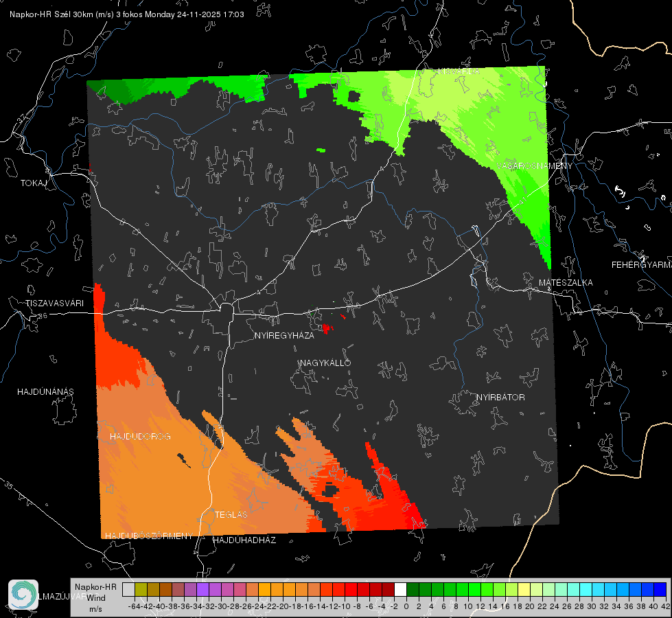
Task: Pick the yellow swatch between 18 and 20
Action: pos(524,590)
